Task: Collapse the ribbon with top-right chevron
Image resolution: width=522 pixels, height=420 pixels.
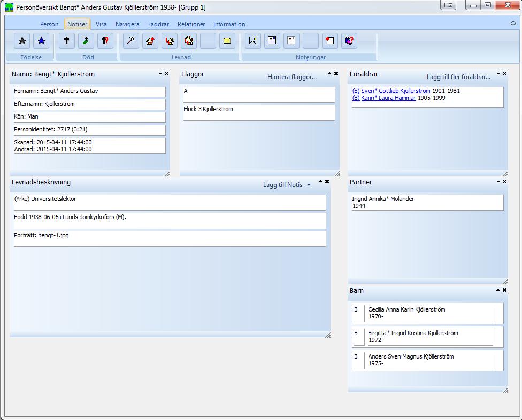Action: tap(513, 23)
